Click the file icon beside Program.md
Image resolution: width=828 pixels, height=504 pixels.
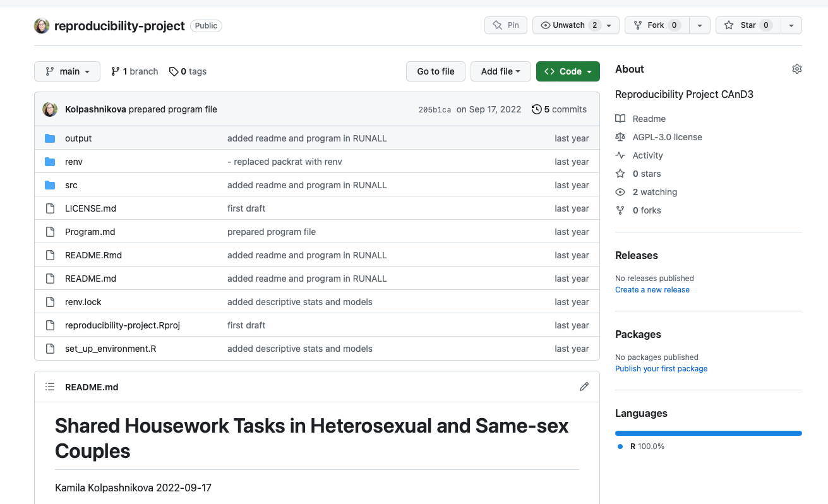[x=50, y=232]
